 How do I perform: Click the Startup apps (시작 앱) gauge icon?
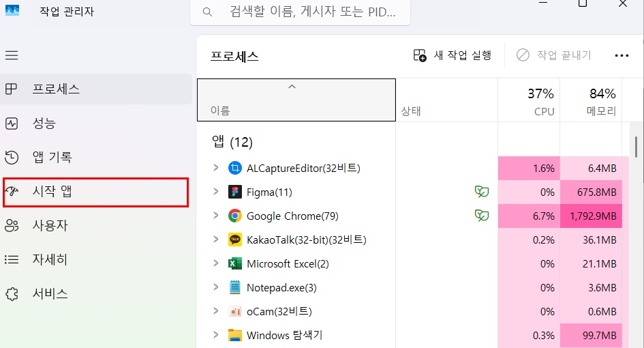12,191
